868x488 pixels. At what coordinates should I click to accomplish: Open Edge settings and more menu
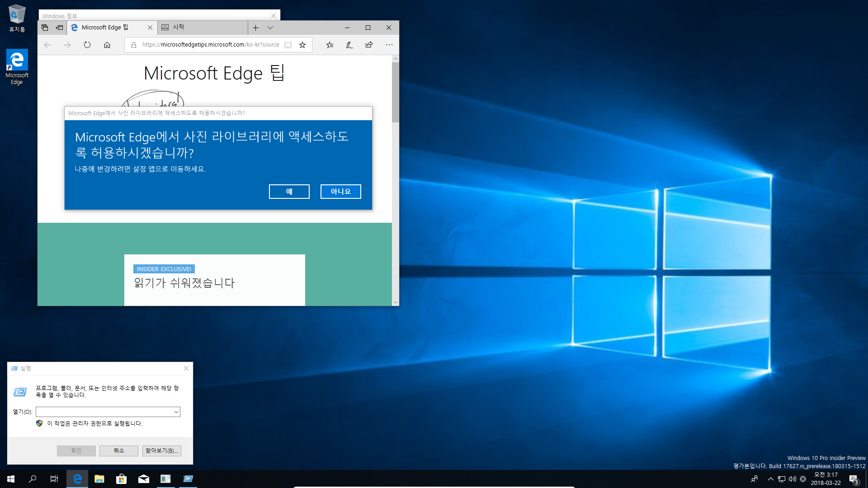coord(389,45)
